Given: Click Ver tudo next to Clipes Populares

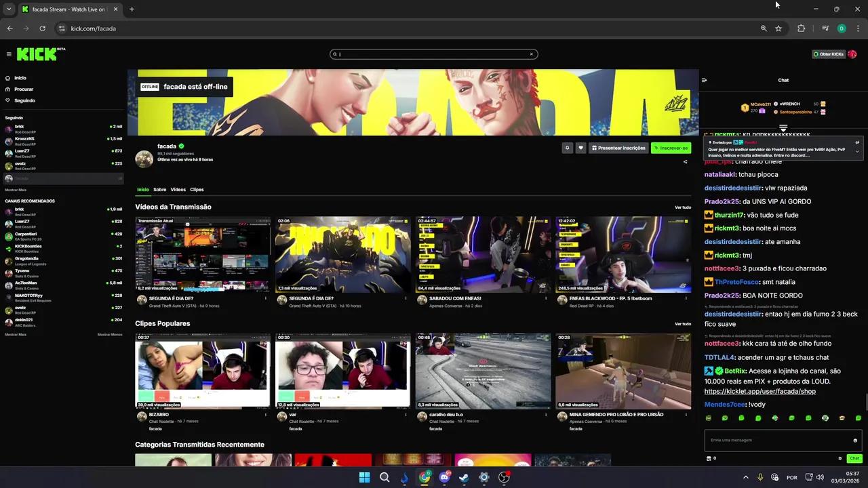Looking at the screenshot, I should pos(683,324).
